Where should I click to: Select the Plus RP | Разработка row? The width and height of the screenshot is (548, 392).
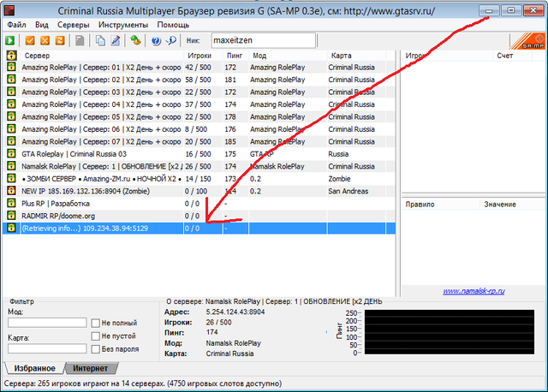199,204
